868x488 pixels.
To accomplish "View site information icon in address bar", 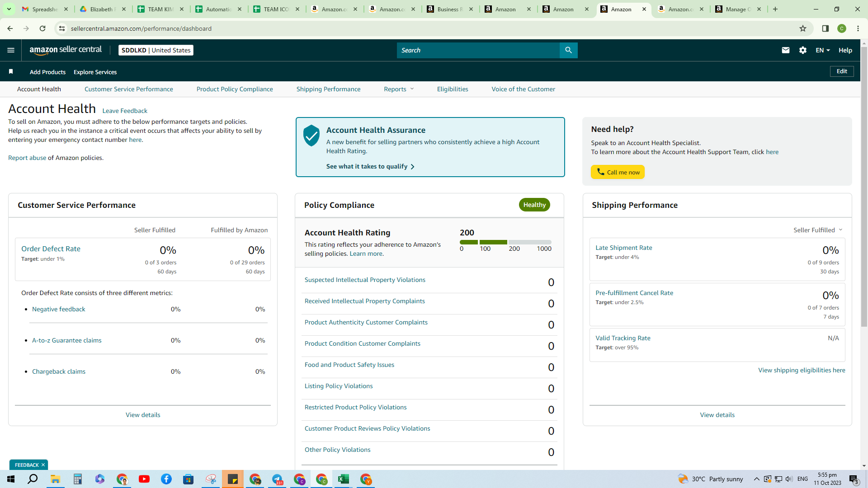I will [62, 28].
